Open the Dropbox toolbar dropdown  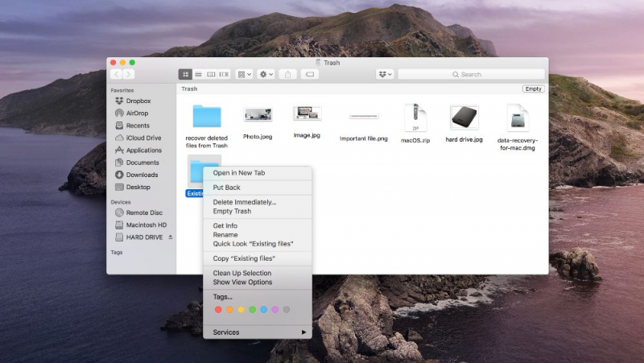[x=385, y=74]
